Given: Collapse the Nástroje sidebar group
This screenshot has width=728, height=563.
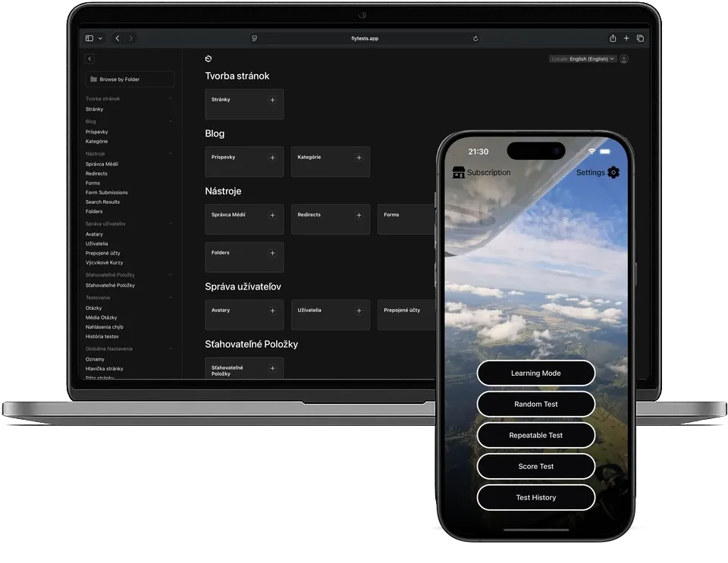Looking at the screenshot, I should (170, 154).
